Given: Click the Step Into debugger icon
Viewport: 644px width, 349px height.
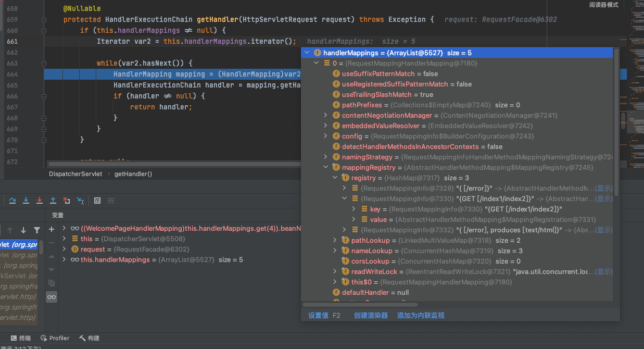Looking at the screenshot, I should click(x=26, y=200).
